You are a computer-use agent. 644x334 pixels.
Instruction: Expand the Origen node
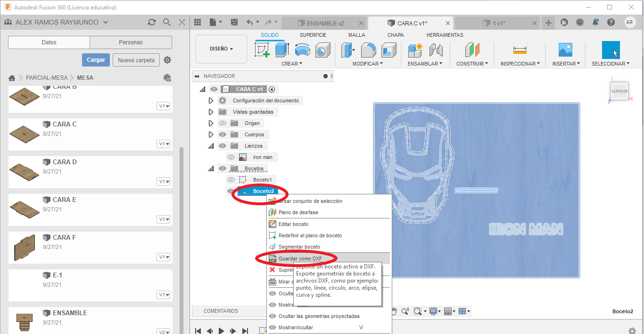(211, 123)
